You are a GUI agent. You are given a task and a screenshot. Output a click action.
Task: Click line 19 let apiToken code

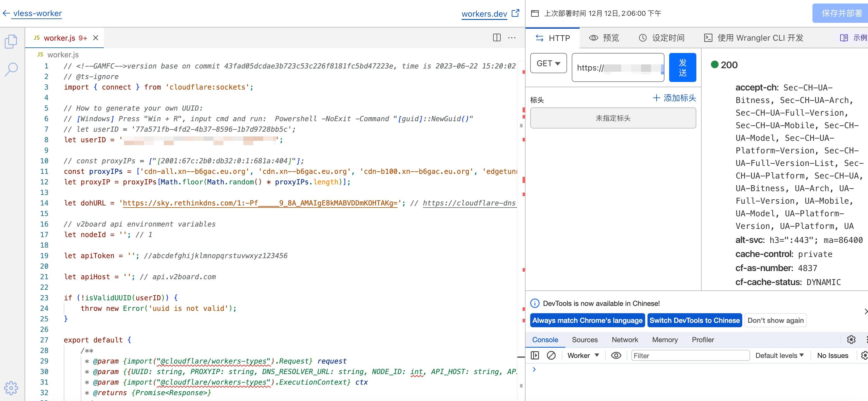click(175, 256)
